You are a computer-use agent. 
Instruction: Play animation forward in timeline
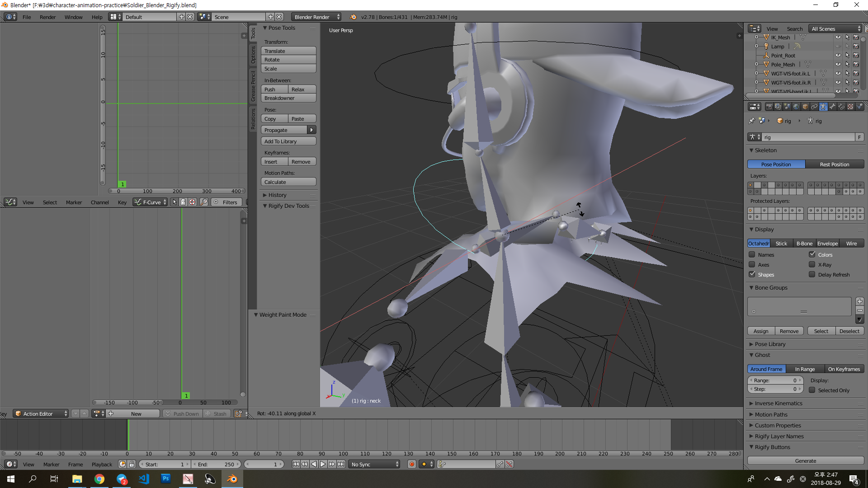pyautogui.click(x=323, y=464)
